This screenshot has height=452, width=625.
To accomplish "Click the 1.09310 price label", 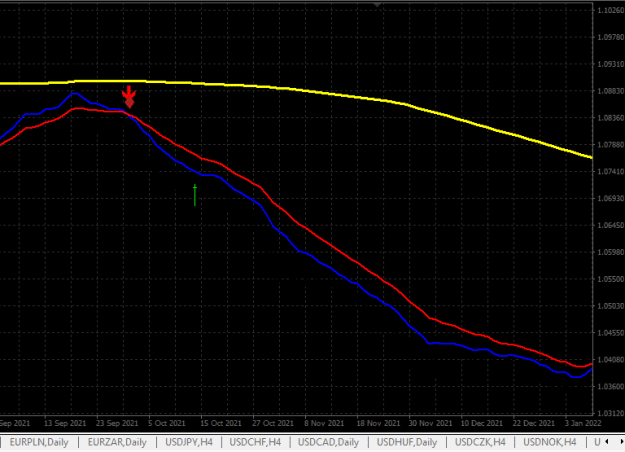I will click(x=611, y=64).
